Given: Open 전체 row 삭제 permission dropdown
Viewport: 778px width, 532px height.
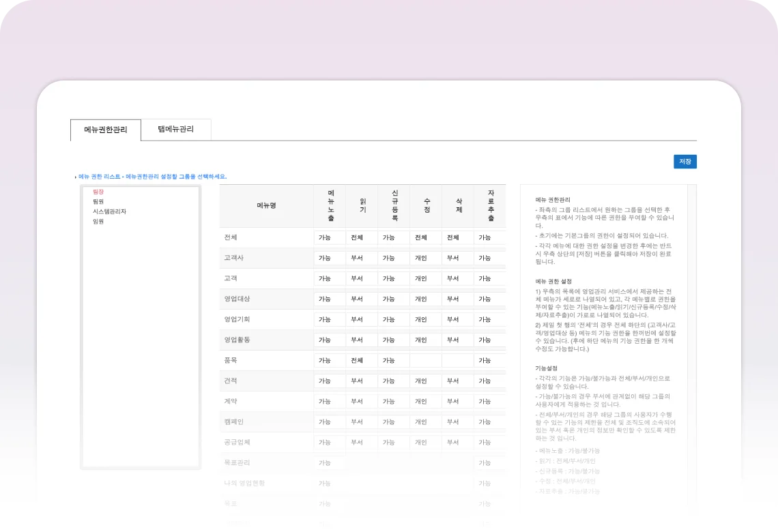Looking at the screenshot, I should [457, 238].
